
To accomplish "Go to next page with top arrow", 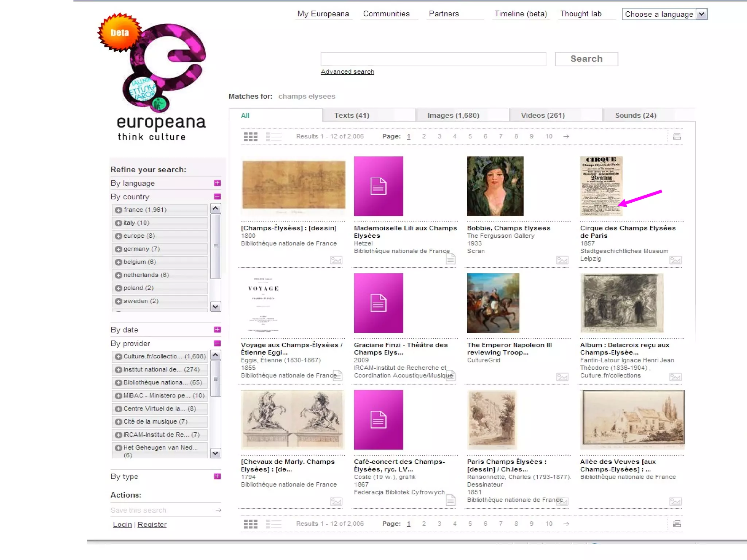I will (566, 136).
